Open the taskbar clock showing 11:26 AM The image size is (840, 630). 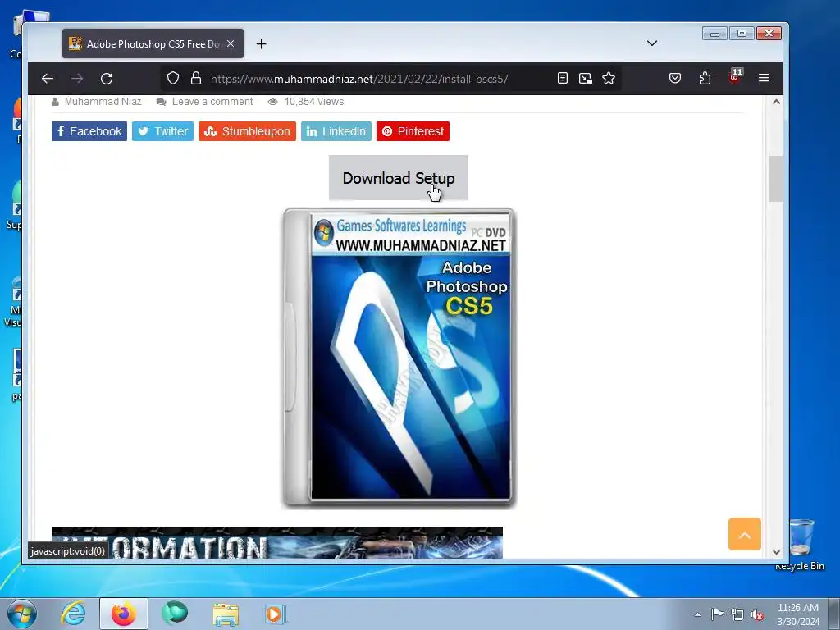pos(798,614)
